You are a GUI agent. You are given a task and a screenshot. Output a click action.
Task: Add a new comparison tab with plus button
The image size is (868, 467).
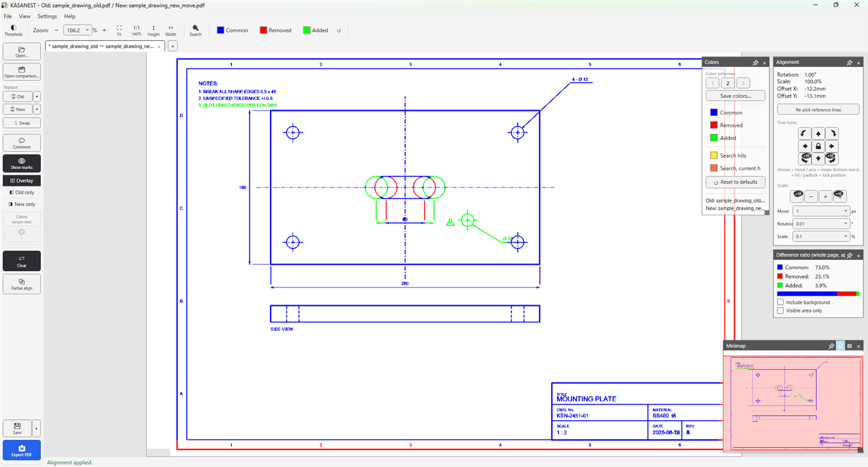[x=172, y=46]
